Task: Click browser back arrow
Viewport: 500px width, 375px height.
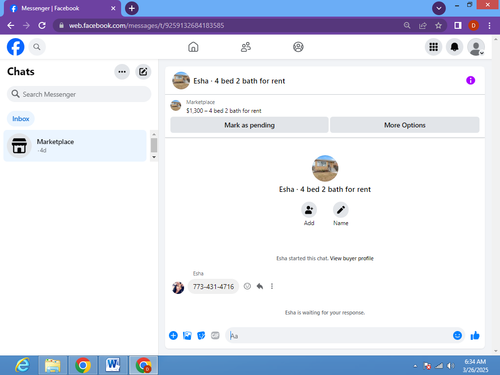Action: pos(11,25)
